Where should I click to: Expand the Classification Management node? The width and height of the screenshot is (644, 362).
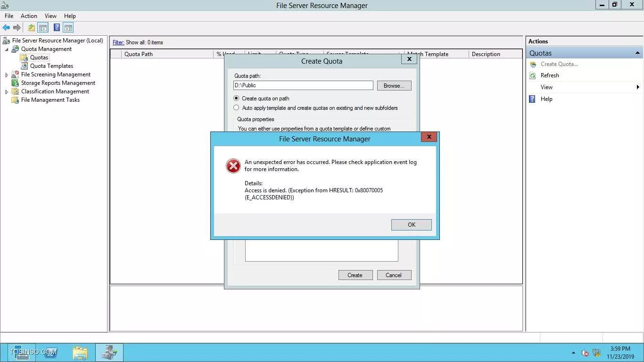pos(7,91)
